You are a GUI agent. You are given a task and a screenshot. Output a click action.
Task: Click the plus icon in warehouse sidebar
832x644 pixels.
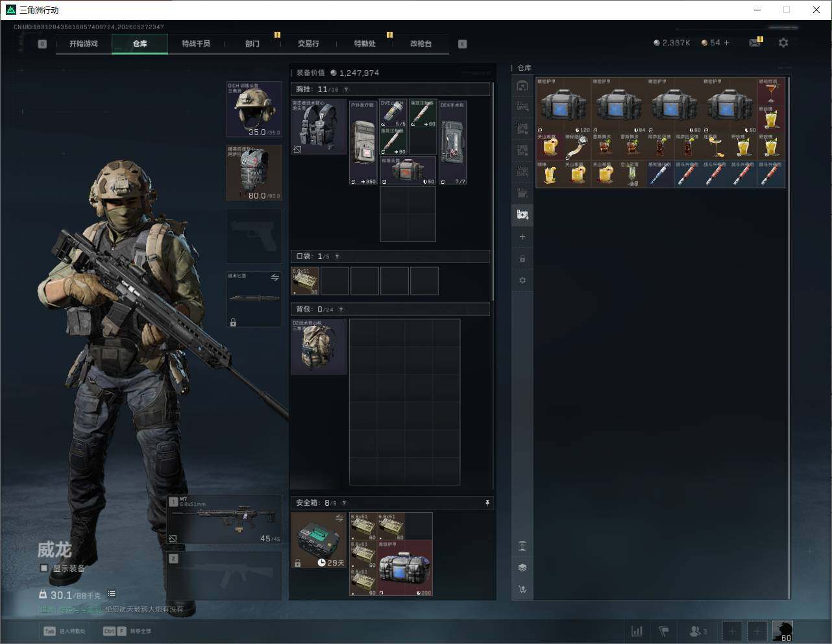point(522,237)
